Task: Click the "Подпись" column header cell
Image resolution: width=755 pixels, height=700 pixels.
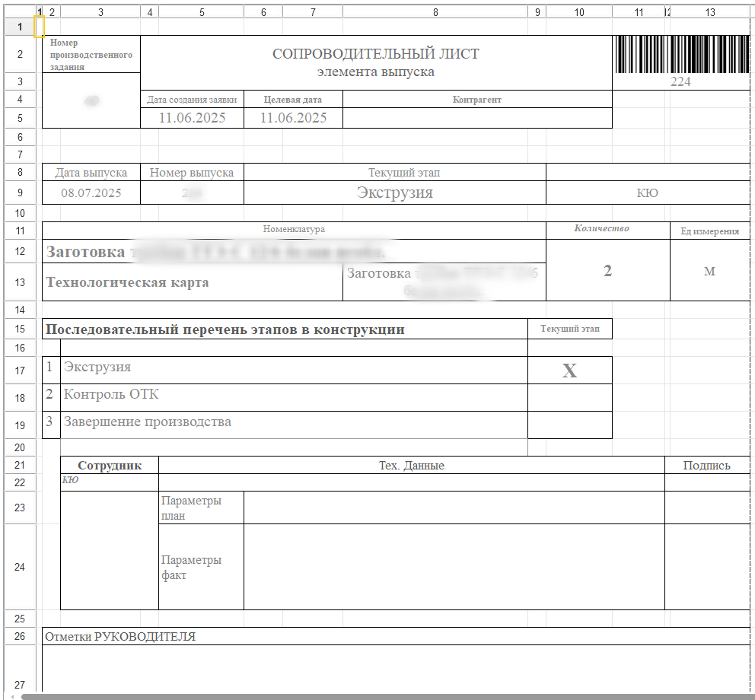Action: [x=706, y=466]
